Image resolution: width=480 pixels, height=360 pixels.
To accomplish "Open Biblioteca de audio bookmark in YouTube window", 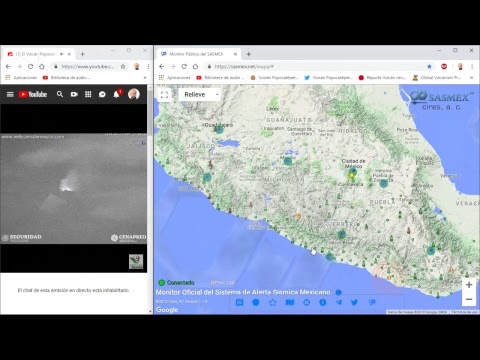I will point(67,78).
